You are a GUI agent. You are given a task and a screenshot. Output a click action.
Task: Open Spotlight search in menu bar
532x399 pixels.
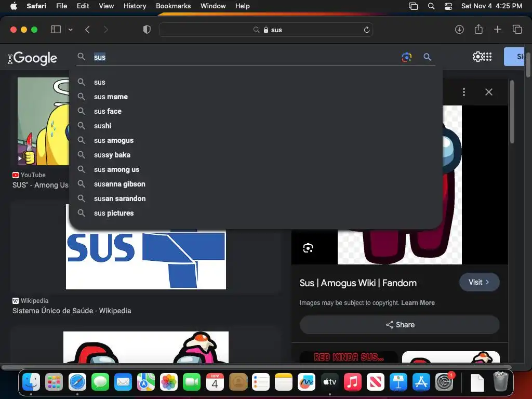(x=431, y=6)
